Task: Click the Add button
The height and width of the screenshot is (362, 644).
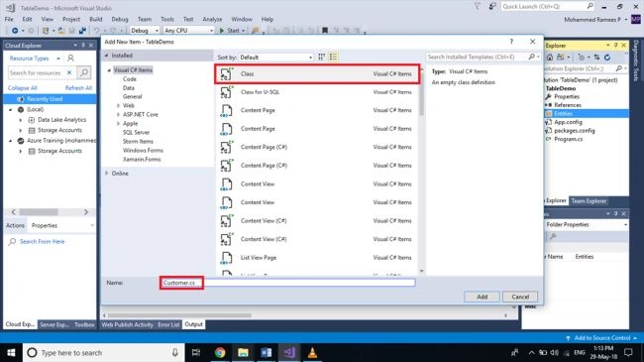Action: coord(482,297)
